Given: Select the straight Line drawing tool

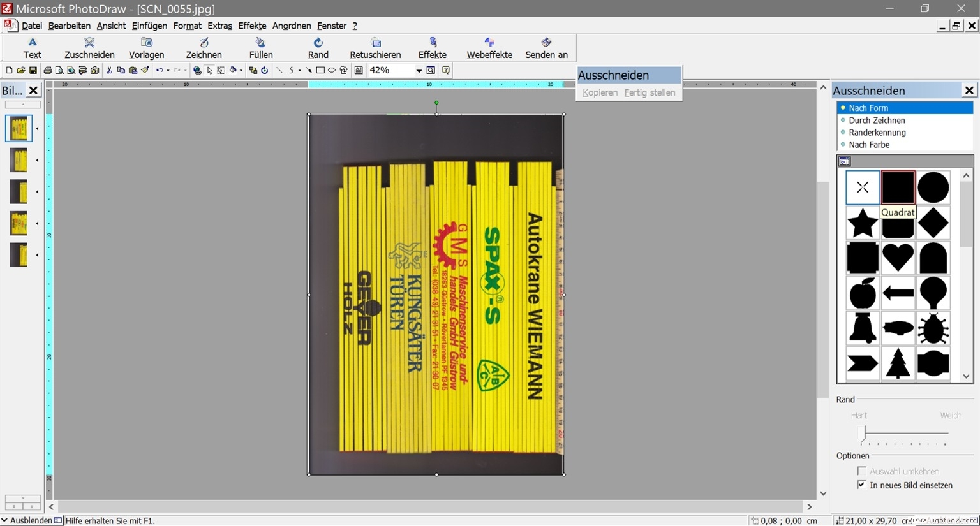Looking at the screenshot, I should [x=279, y=70].
